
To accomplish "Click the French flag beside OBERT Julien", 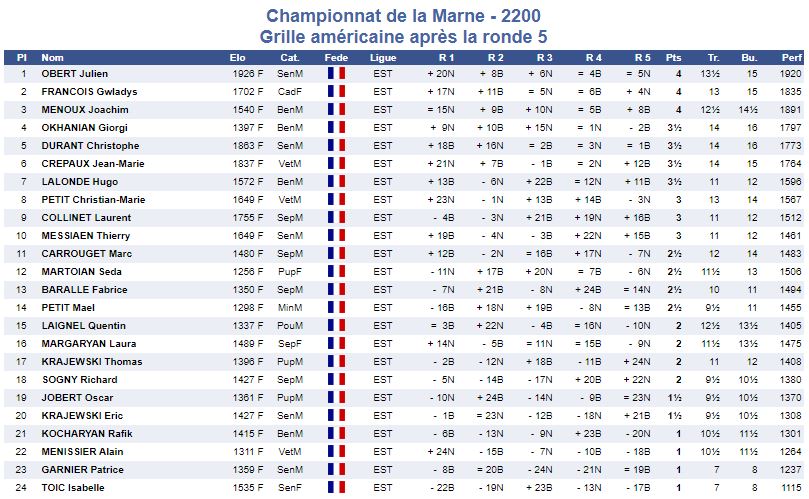I will 336,73.
